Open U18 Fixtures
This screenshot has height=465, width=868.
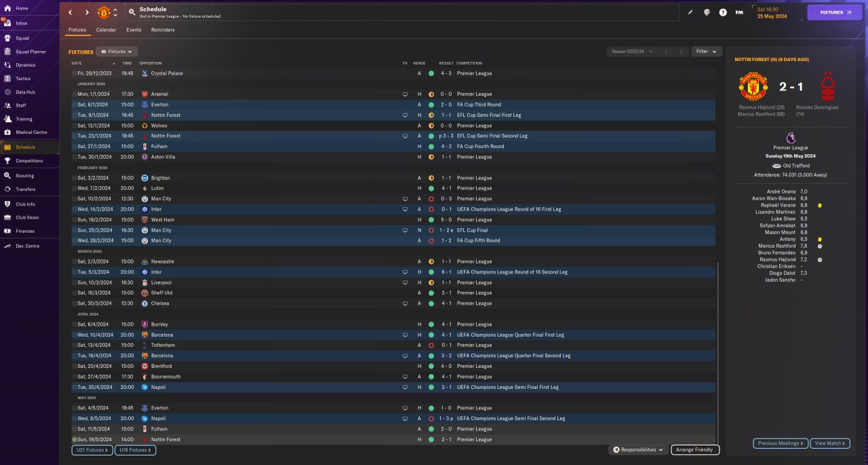pyautogui.click(x=135, y=450)
